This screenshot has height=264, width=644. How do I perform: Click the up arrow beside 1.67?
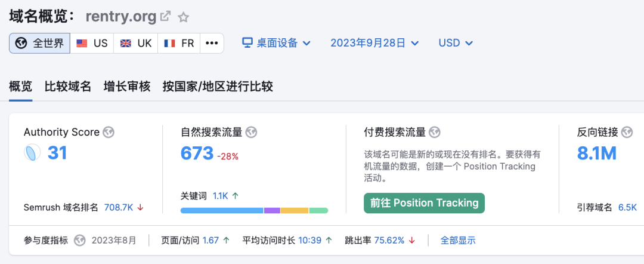click(x=227, y=240)
